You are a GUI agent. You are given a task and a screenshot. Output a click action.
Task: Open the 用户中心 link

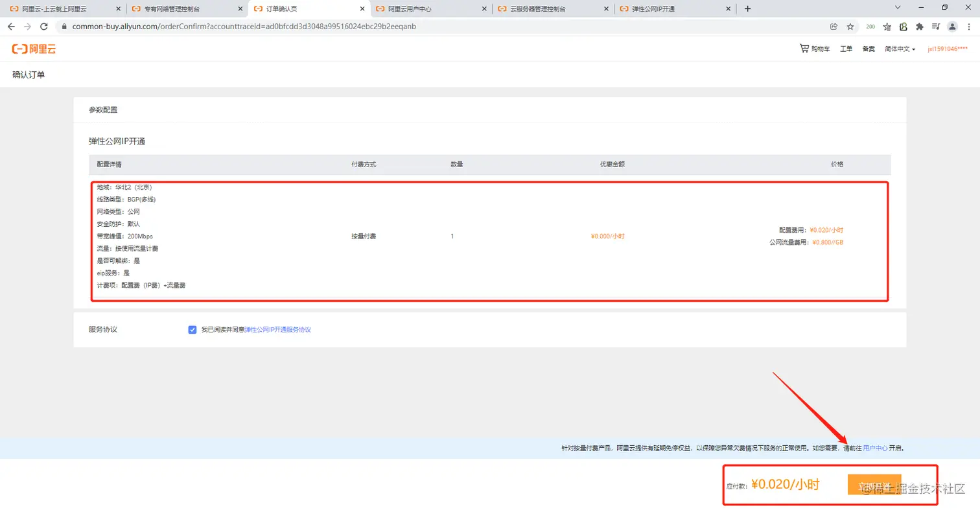(x=875, y=448)
